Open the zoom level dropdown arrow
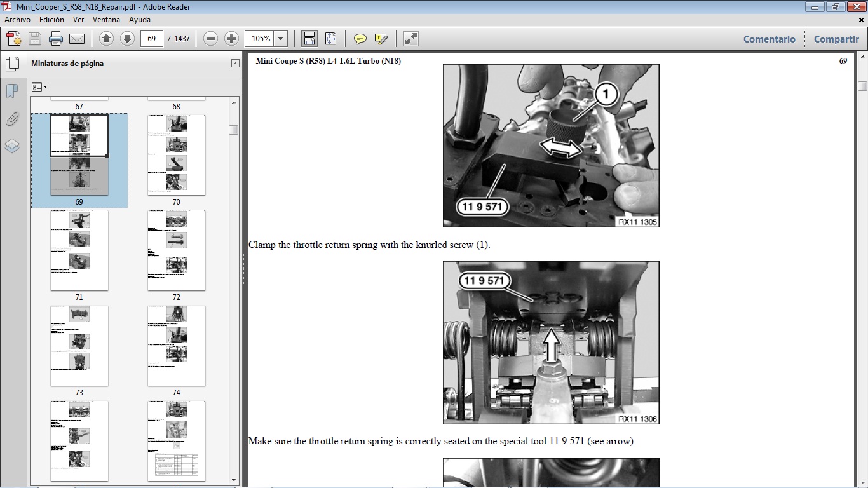The height and width of the screenshot is (488, 868). click(281, 39)
